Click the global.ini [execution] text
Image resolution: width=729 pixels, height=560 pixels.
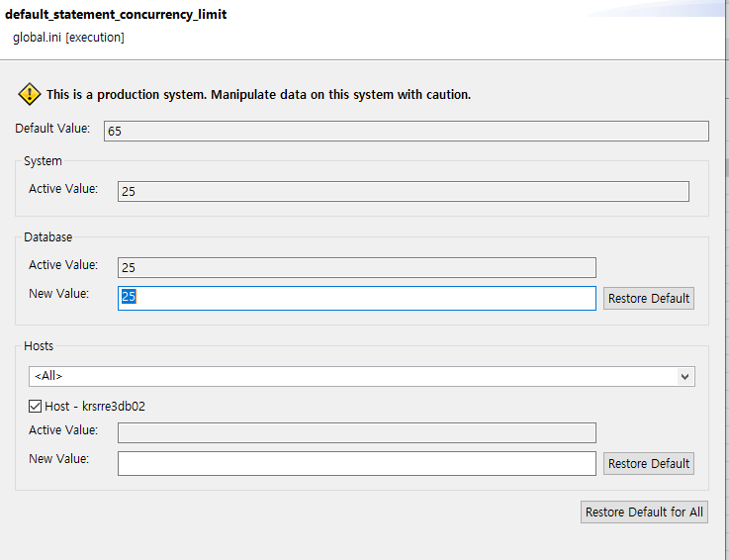68,38
